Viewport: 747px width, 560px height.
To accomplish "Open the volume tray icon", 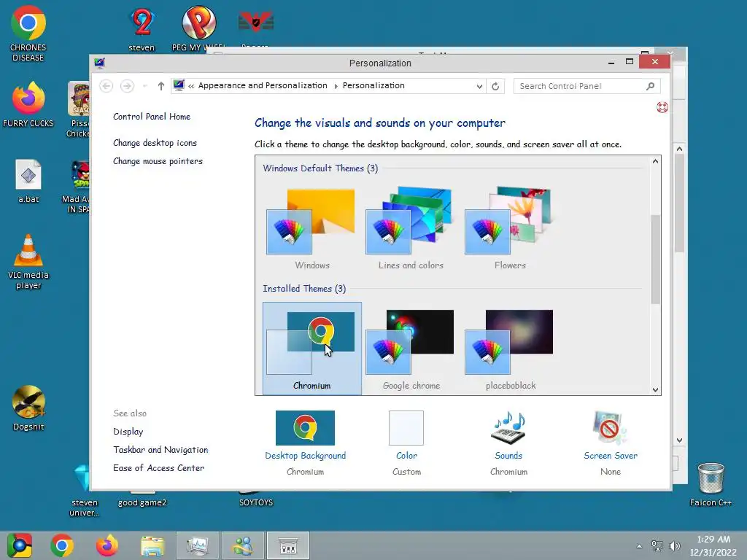I will [674, 546].
